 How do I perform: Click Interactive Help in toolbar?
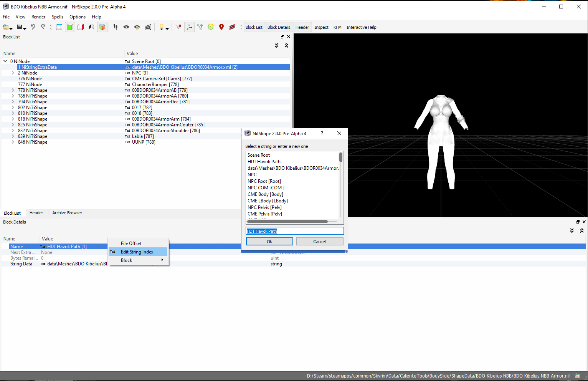[x=361, y=27]
